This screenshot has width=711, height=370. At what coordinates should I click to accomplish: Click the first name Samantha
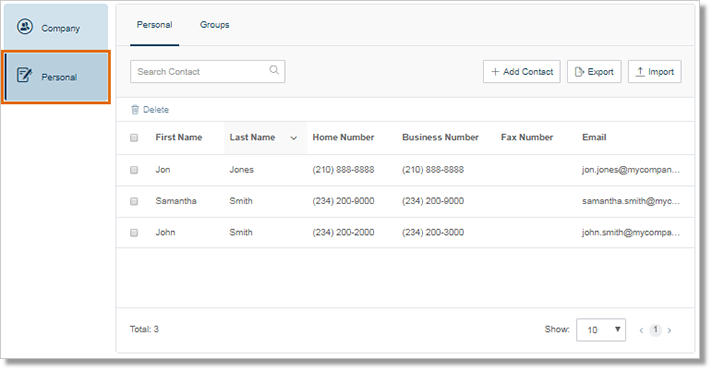(176, 201)
